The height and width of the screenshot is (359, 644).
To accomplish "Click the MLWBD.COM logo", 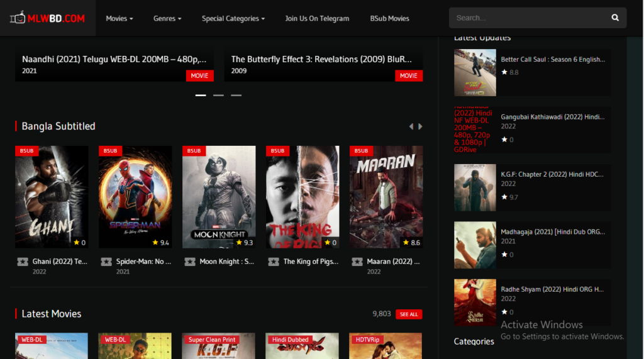I will coord(47,18).
